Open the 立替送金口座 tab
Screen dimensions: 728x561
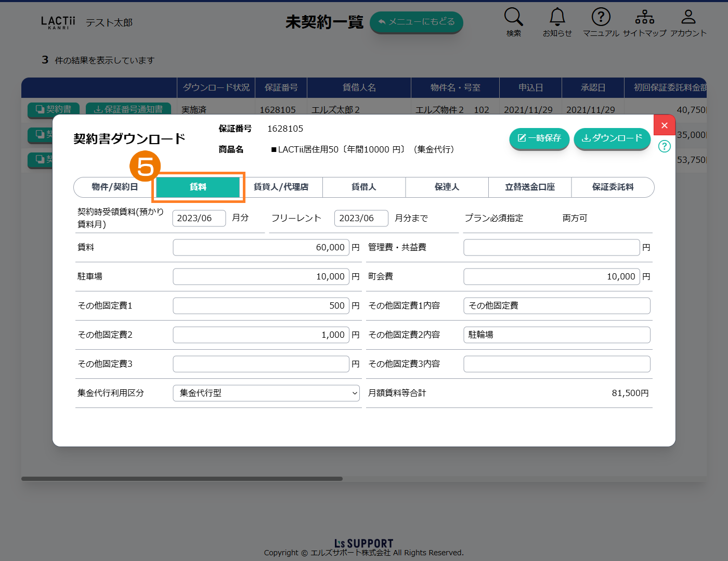(529, 187)
